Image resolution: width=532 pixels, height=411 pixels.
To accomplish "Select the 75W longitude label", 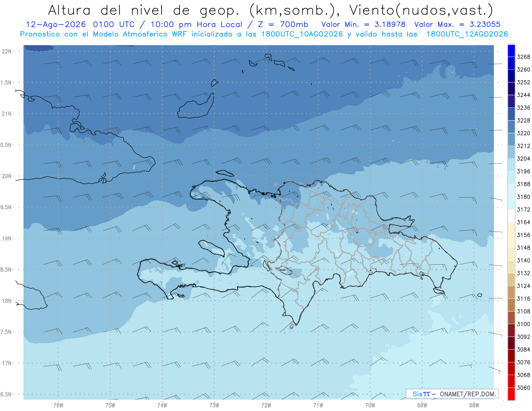I will pos(110,405).
